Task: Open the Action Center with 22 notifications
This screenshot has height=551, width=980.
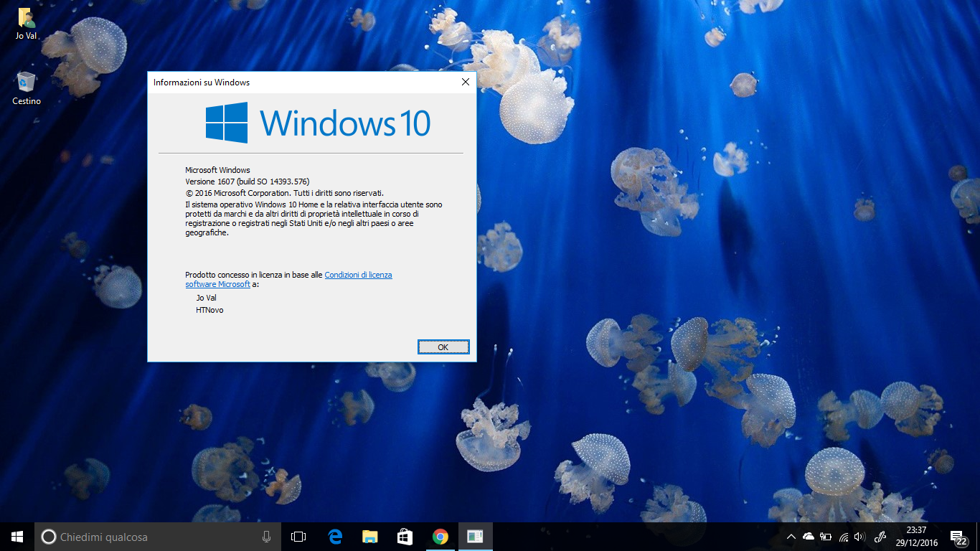Action: [959, 537]
